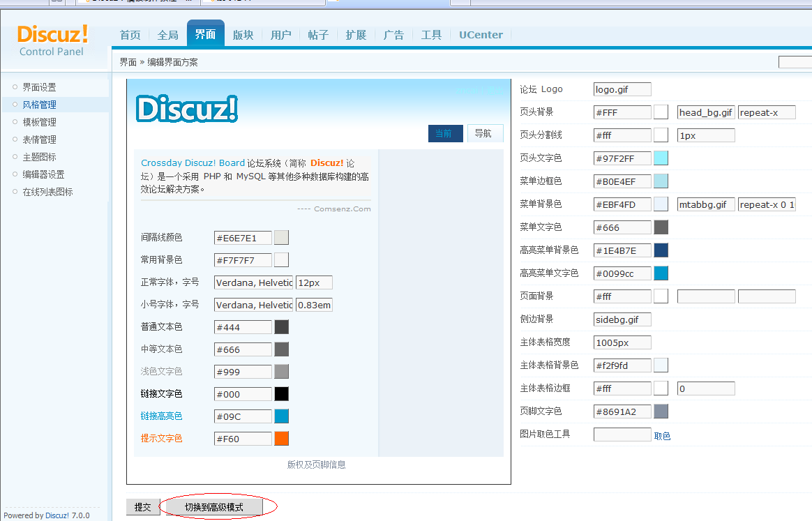Click the 提交 submit button
The image size is (812, 521).
point(143,507)
